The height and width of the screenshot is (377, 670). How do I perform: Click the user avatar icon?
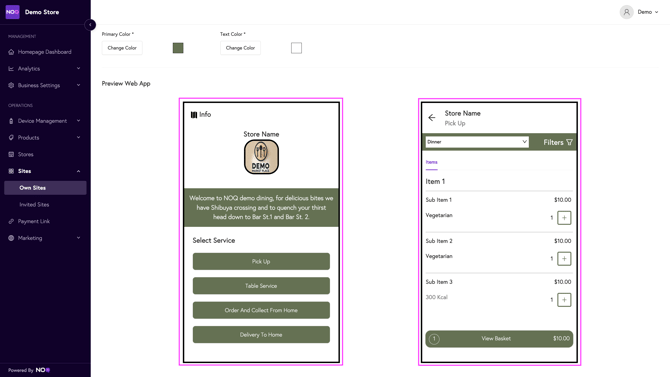(x=626, y=12)
